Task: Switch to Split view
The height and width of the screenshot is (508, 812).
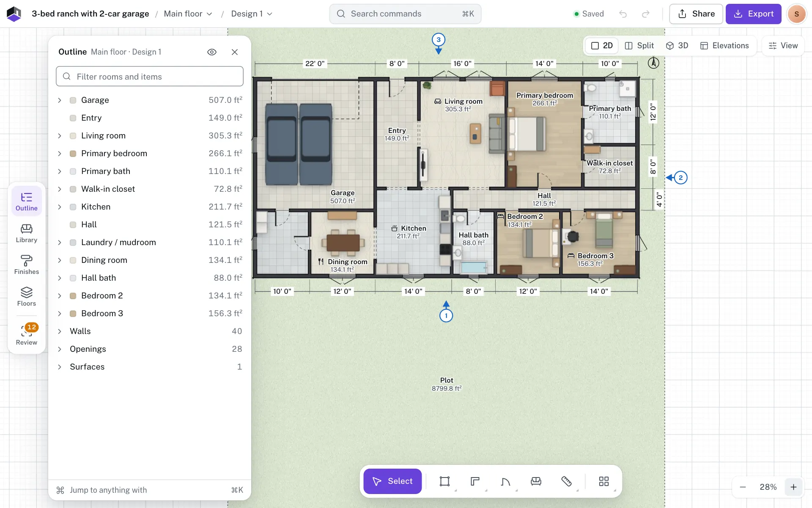Action: [639, 46]
